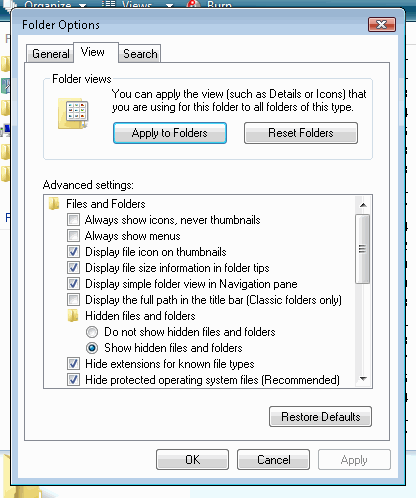416x498 pixels.
Task: Click the Apply to Folders button
Action: pyautogui.click(x=170, y=133)
